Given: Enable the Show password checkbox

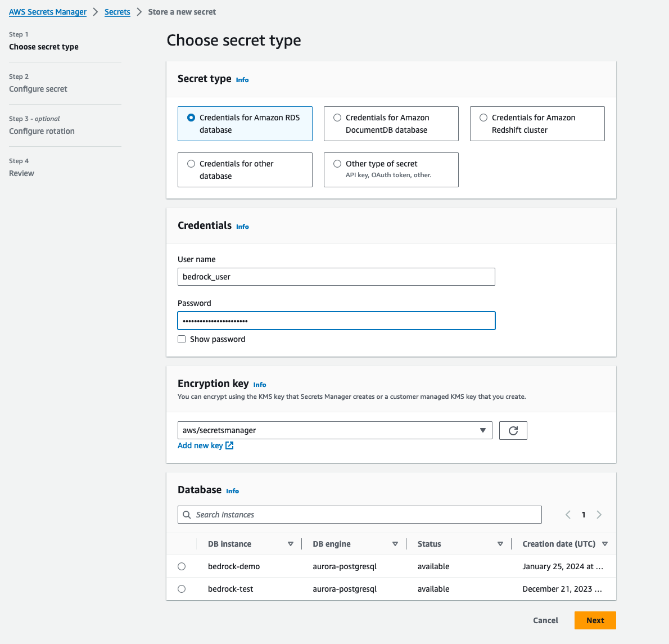Looking at the screenshot, I should click(182, 339).
